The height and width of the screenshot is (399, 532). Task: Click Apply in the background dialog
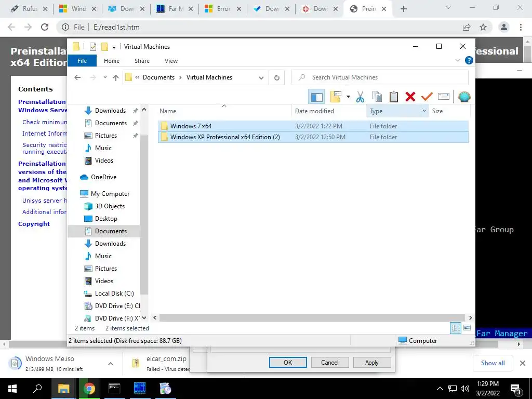point(372,362)
